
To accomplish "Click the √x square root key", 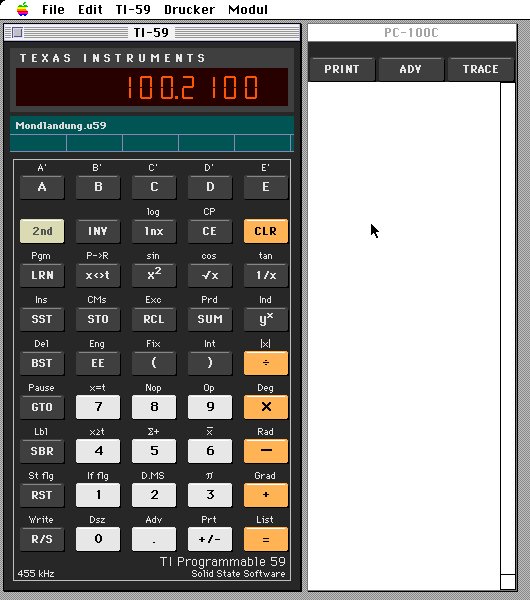I will (210, 275).
